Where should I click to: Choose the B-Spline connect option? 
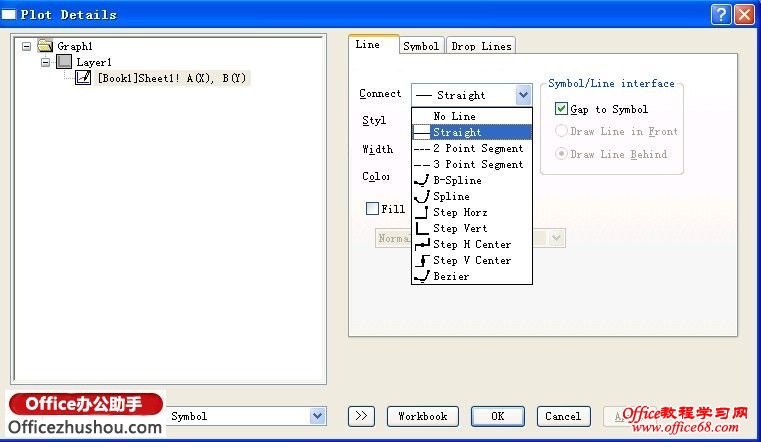[472, 180]
